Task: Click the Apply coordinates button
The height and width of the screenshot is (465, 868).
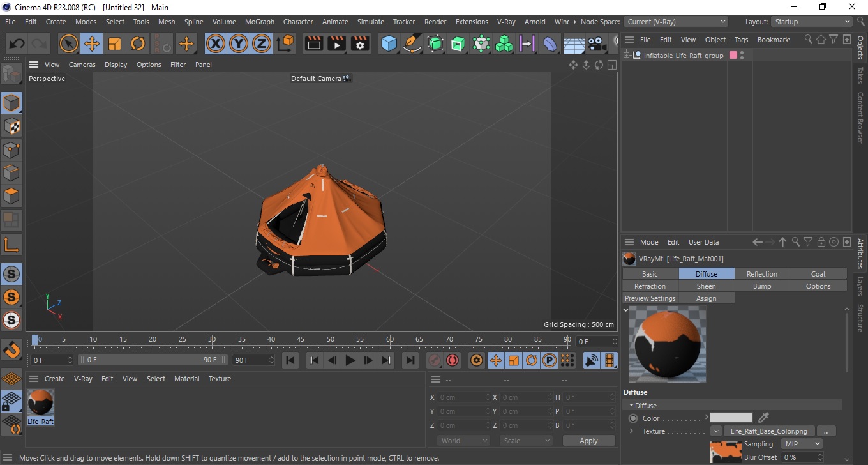Action: coord(588,441)
